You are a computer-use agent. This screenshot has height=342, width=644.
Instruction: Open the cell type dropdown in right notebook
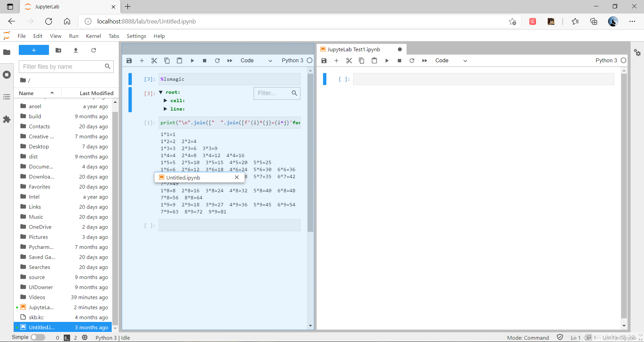pyautogui.click(x=451, y=61)
